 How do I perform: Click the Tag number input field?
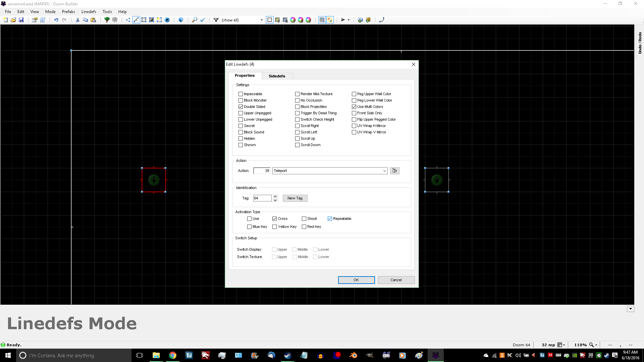(x=262, y=198)
